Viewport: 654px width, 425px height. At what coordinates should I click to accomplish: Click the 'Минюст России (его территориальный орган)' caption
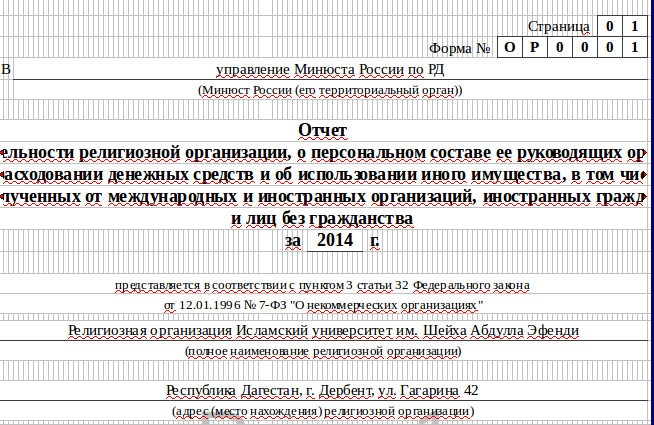330,91
